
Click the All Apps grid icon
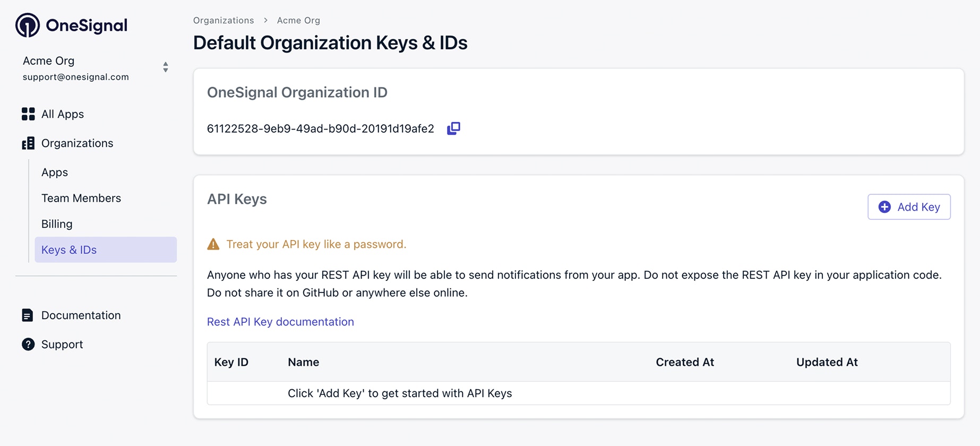[28, 114]
